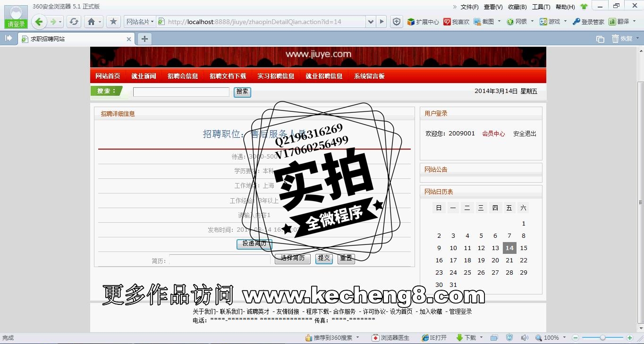Close the 求职招聘网站 tab
Image resolution: width=644 pixels, height=344 pixels.
pos(129,39)
